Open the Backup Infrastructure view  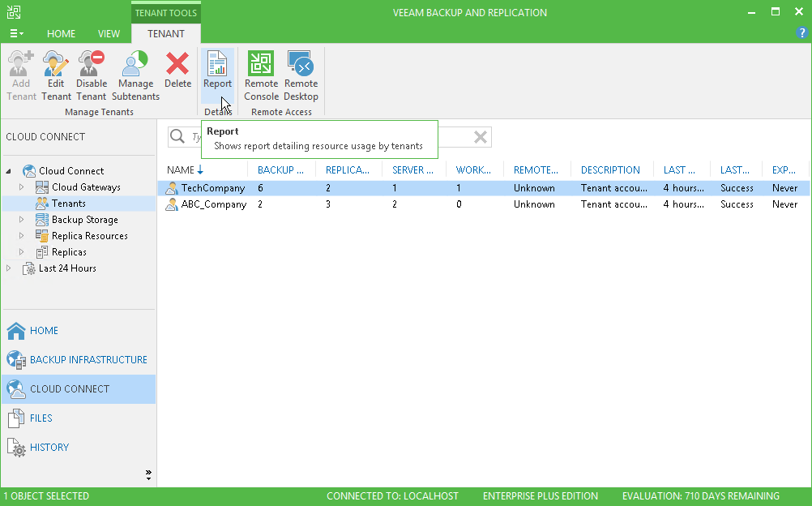point(79,360)
